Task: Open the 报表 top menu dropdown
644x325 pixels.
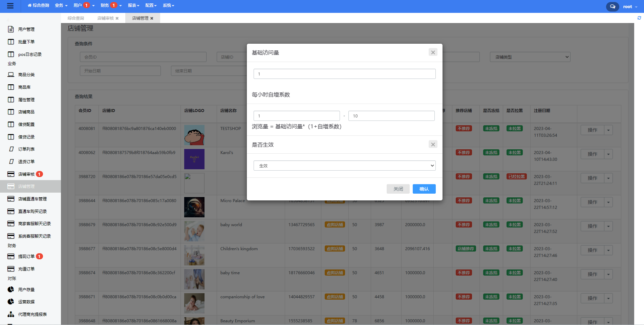Action: [x=133, y=5]
